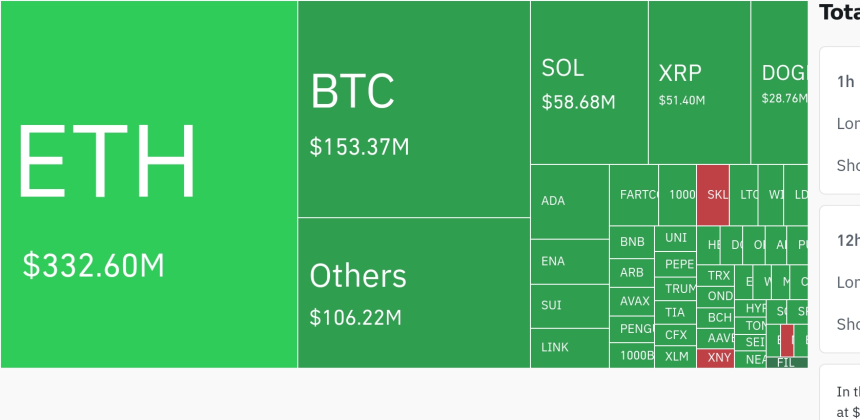Click the ENA heatmap cell
This screenshot has height=420, width=860.
tap(569, 262)
